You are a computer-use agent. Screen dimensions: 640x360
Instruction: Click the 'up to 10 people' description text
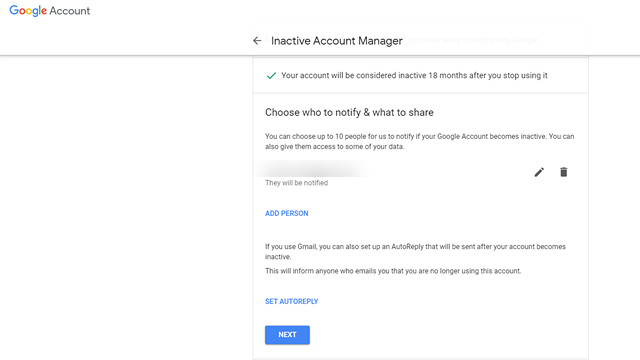pos(420,141)
